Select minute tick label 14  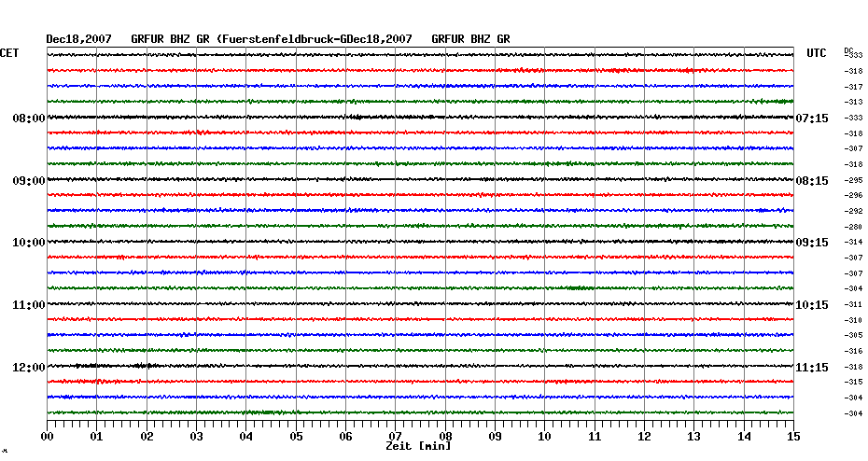pos(744,437)
